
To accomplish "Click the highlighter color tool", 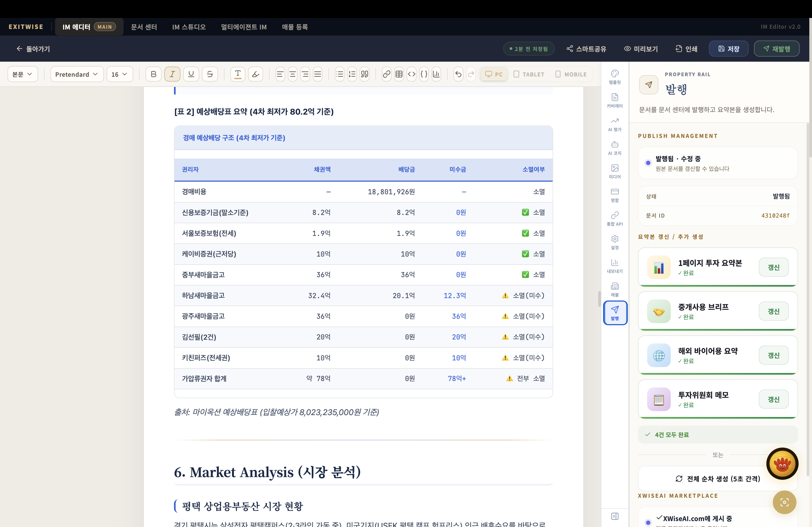I will point(256,74).
